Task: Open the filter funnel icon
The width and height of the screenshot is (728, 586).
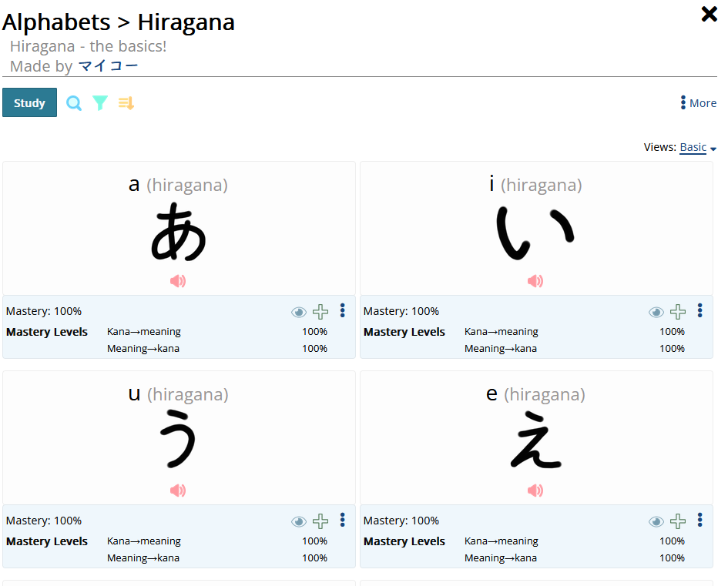Action: pyautogui.click(x=100, y=103)
